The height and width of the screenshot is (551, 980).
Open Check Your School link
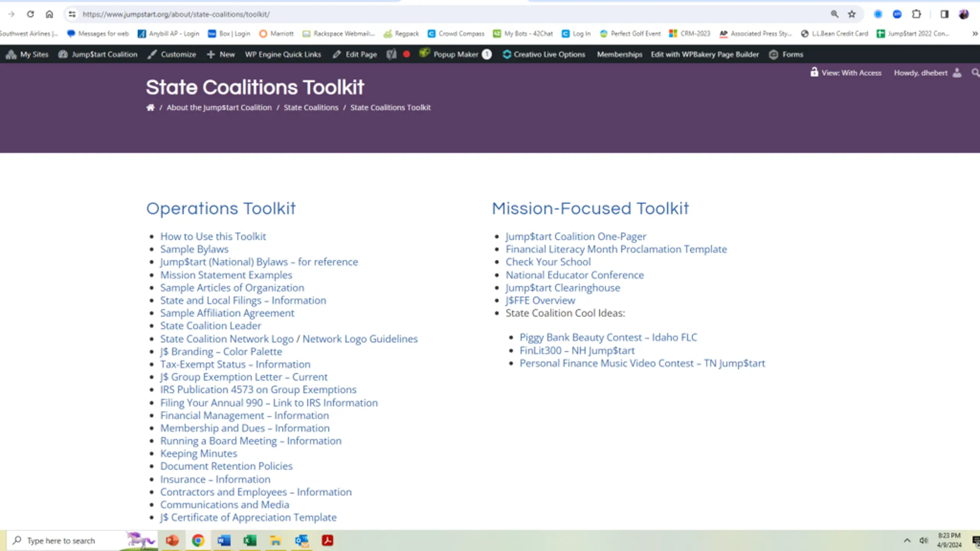pyautogui.click(x=548, y=262)
